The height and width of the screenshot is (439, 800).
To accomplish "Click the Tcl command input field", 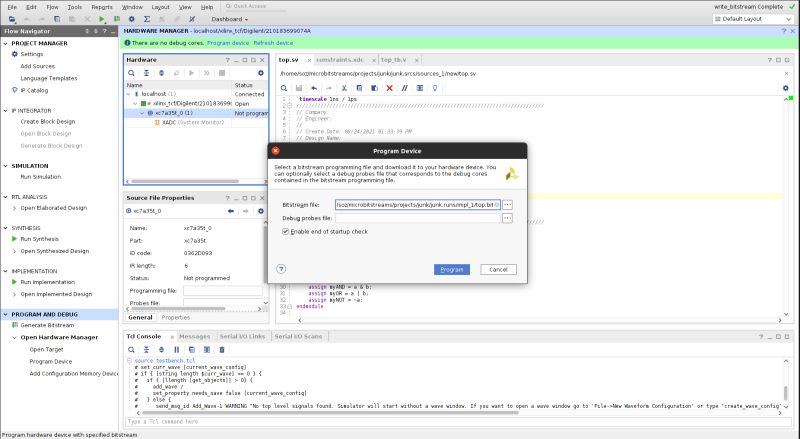I will click(x=458, y=422).
